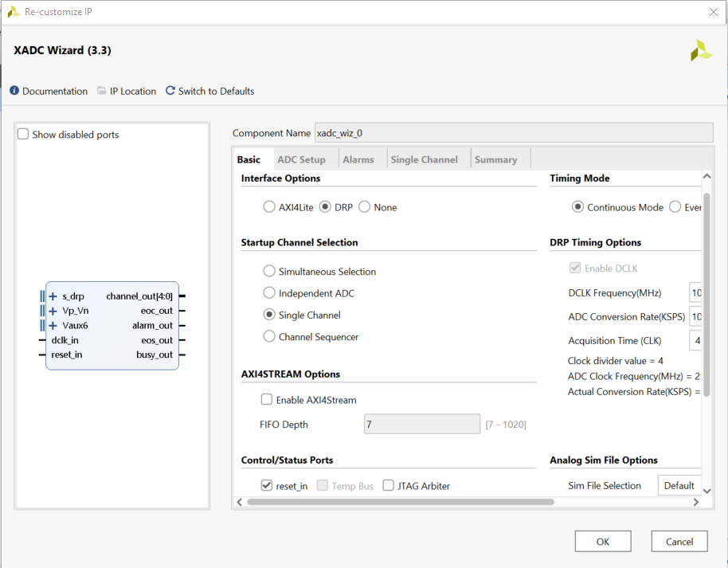Expand the Vp_Vn port plus icon
The width and height of the screenshot is (728, 568).
pyautogui.click(x=53, y=311)
